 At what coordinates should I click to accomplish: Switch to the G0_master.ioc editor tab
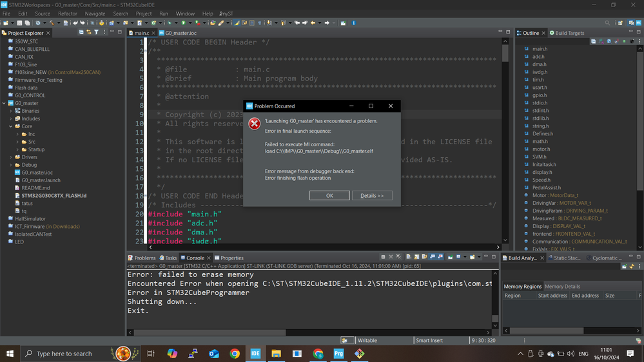181,33
